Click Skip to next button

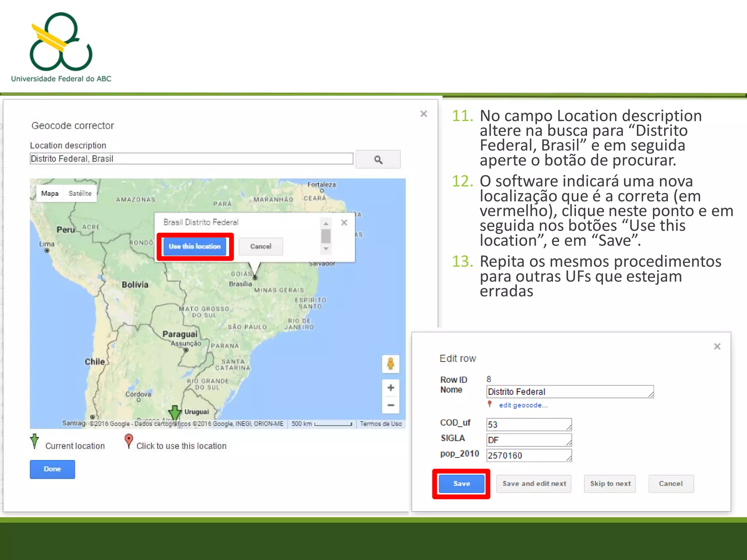click(x=610, y=484)
